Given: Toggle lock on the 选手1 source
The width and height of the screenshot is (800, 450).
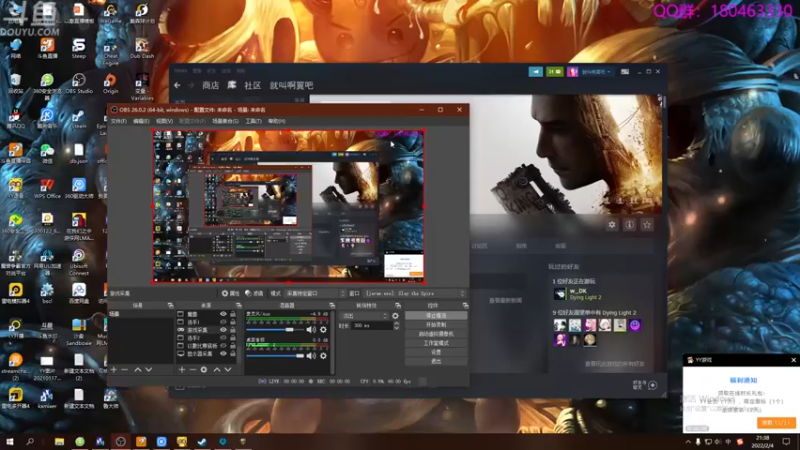Looking at the screenshot, I should (x=233, y=322).
